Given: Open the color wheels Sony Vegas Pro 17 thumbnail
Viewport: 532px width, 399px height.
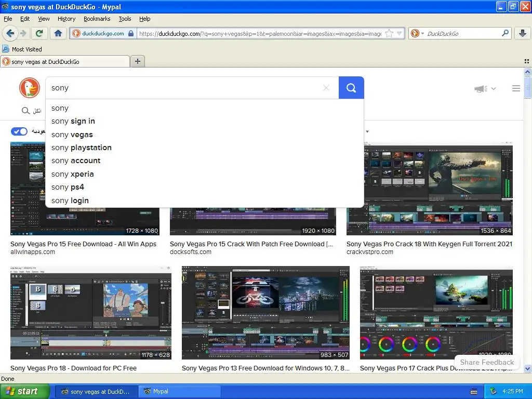Looking at the screenshot, I should click(x=436, y=312).
